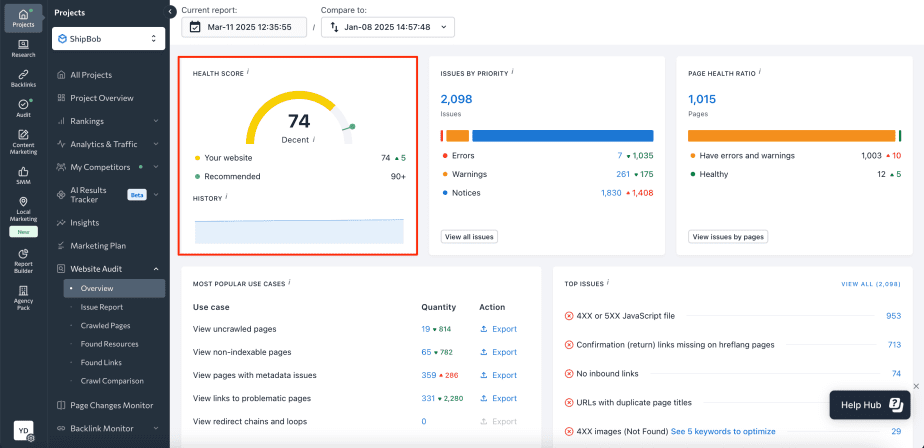Viewport: 924px width, 448px height.
Task: Open the Audit rail icon
Action: click(x=23, y=108)
